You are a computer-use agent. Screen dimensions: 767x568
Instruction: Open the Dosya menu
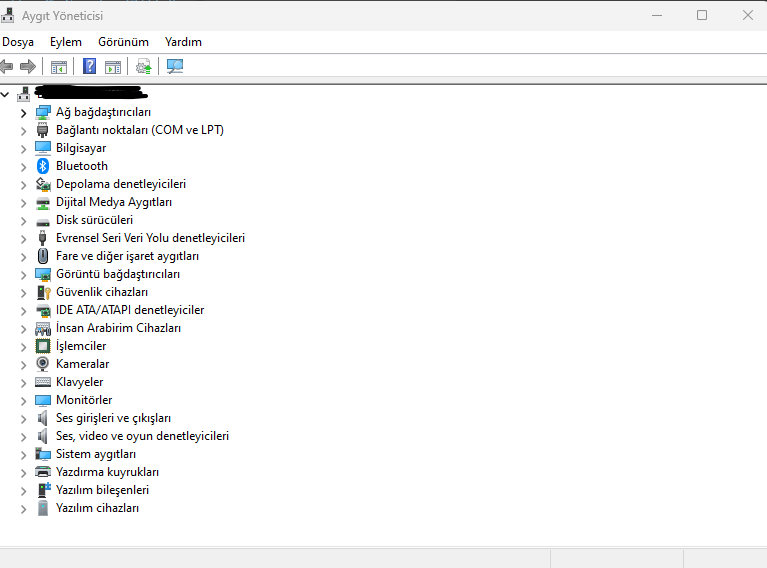[x=18, y=42]
